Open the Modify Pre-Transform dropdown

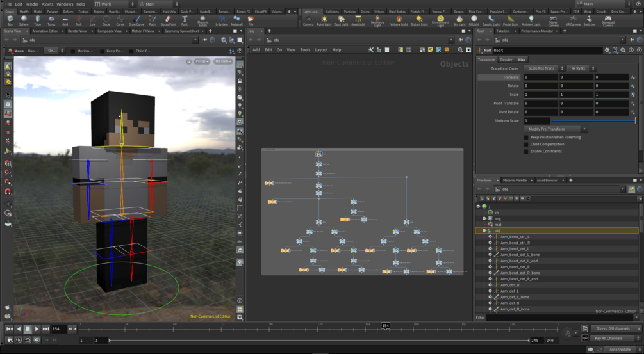click(x=556, y=129)
